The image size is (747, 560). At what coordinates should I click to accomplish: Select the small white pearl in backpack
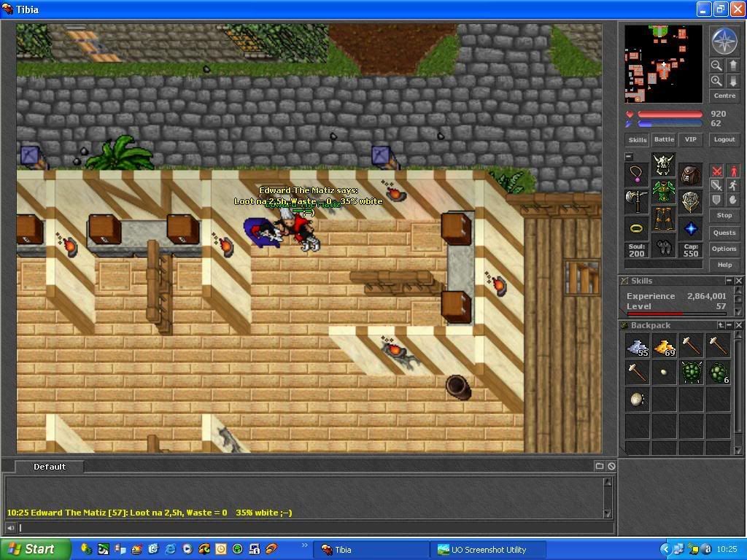click(x=664, y=373)
